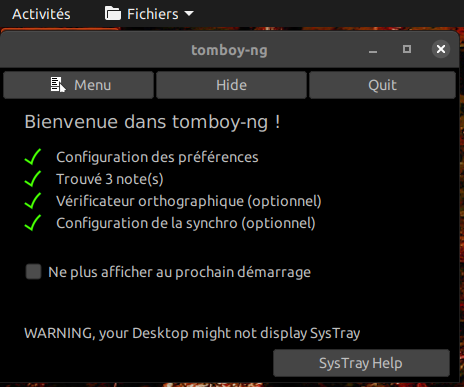The height and width of the screenshot is (387, 464).
Task: Quit tomboy-ng with the Quit button
Action: 382,85
